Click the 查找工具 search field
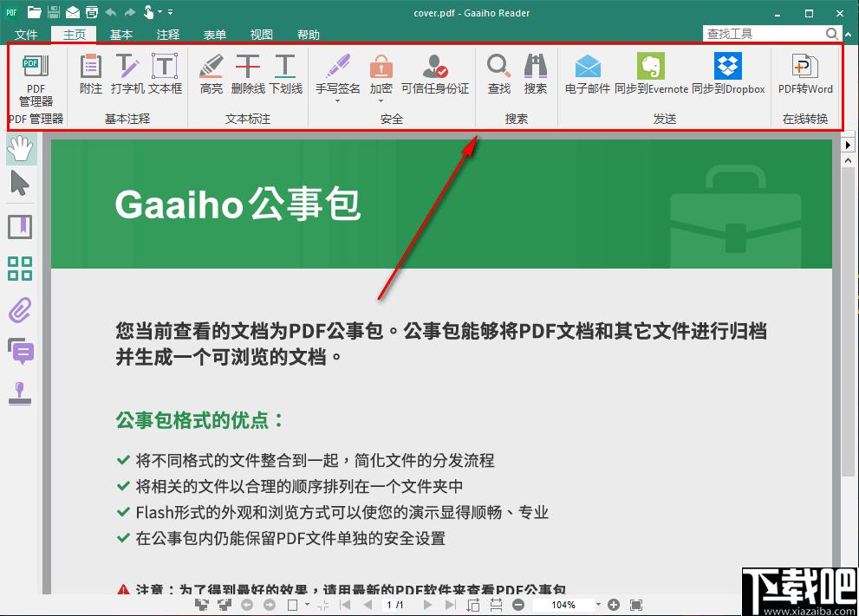The width and height of the screenshot is (859, 616). [765, 34]
